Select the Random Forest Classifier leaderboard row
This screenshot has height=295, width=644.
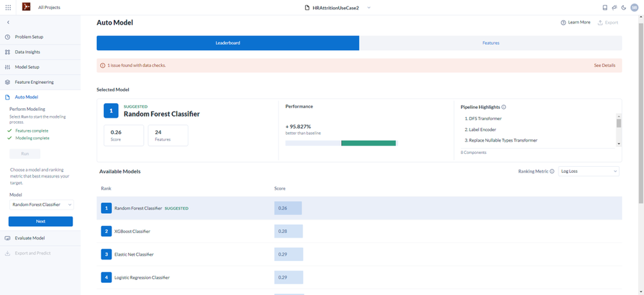(x=359, y=208)
